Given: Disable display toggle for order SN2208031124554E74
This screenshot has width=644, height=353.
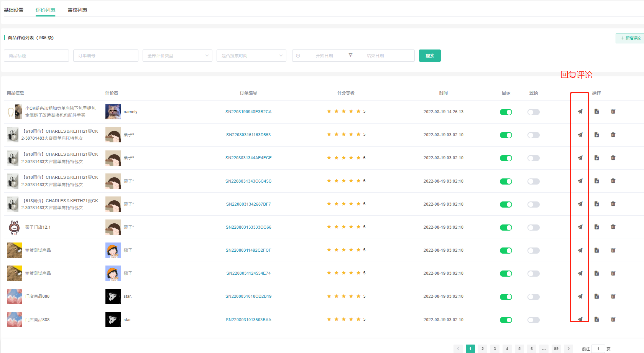Looking at the screenshot, I should pyautogui.click(x=506, y=274).
